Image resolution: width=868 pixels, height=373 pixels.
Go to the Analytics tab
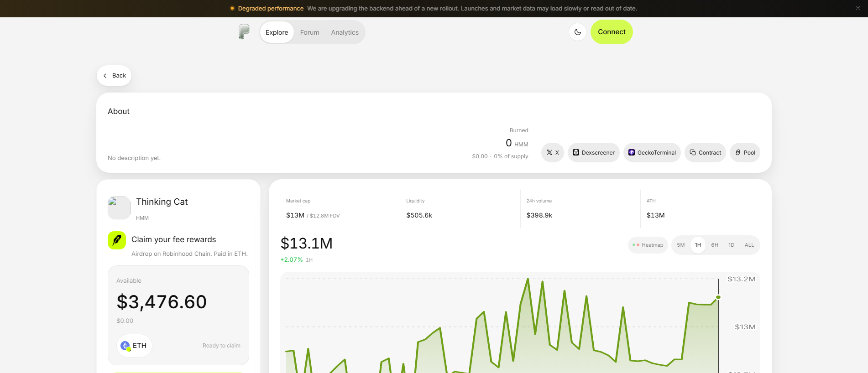click(x=345, y=32)
